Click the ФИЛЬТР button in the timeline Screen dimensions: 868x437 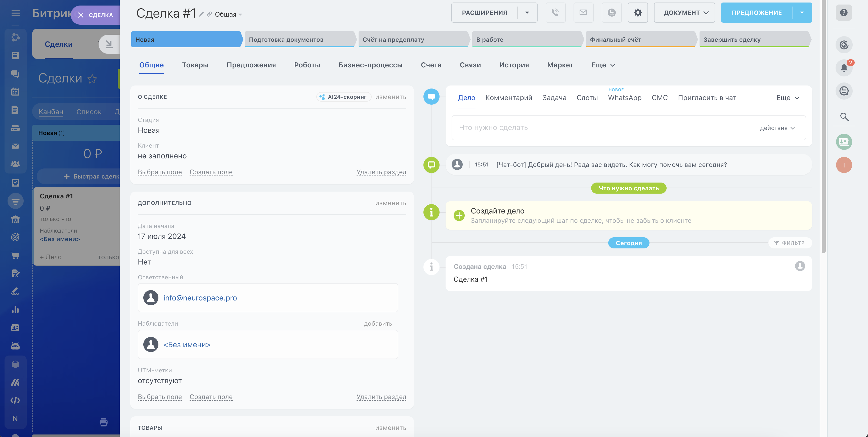790,243
